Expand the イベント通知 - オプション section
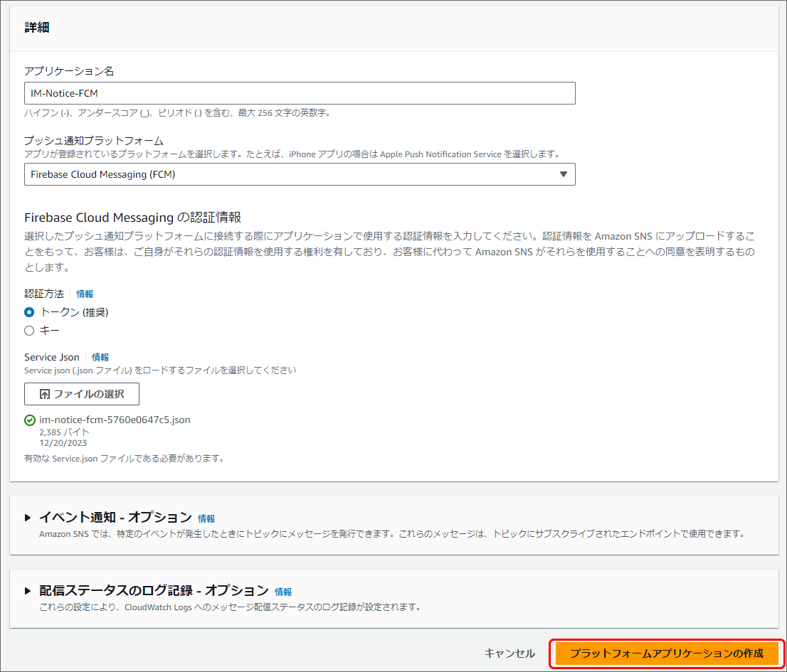The image size is (787, 672). point(28,518)
